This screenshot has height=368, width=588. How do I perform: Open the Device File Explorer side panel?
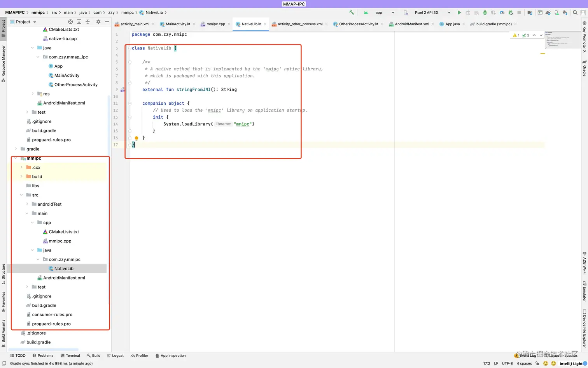pos(584,329)
